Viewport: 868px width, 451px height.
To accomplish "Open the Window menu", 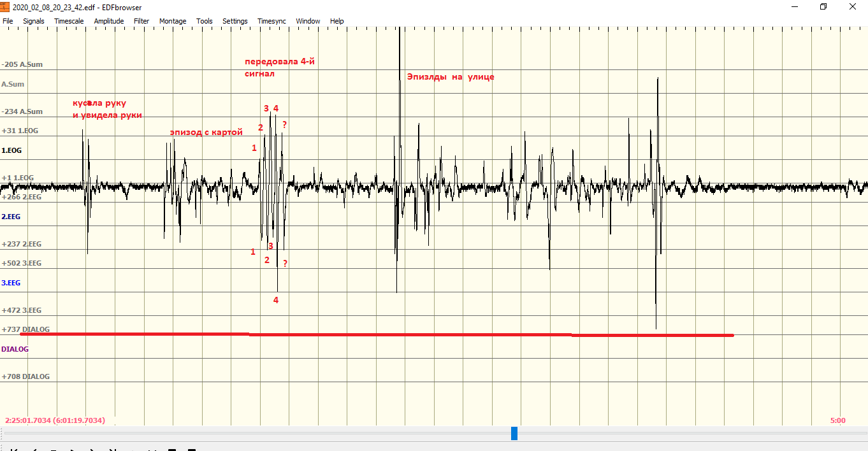I will tap(308, 21).
